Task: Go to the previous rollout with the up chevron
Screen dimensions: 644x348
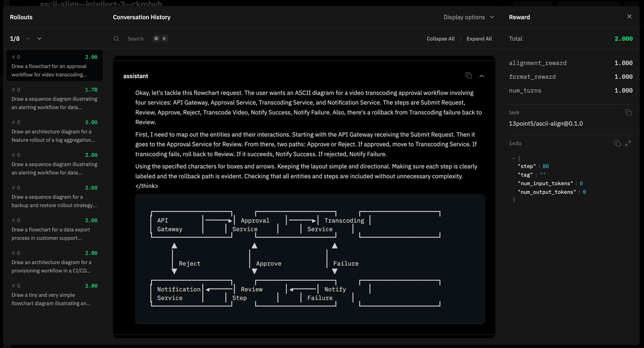Action: point(27,39)
